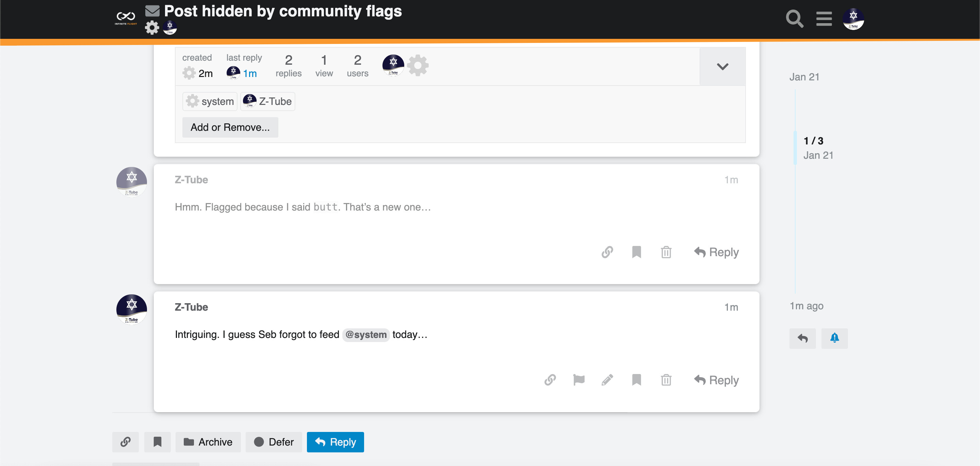Toggle bookmark on the flagged butt post
The height and width of the screenshot is (466, 980).
coord(636,252)
